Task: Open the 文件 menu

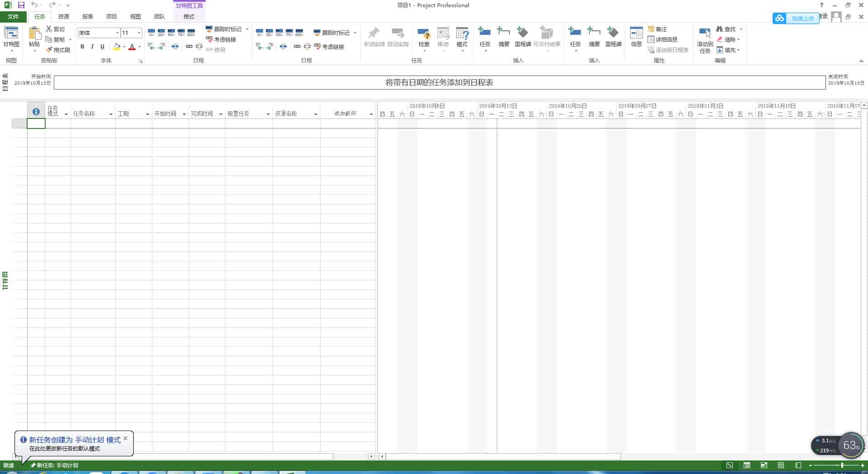Action: point(13,17)
